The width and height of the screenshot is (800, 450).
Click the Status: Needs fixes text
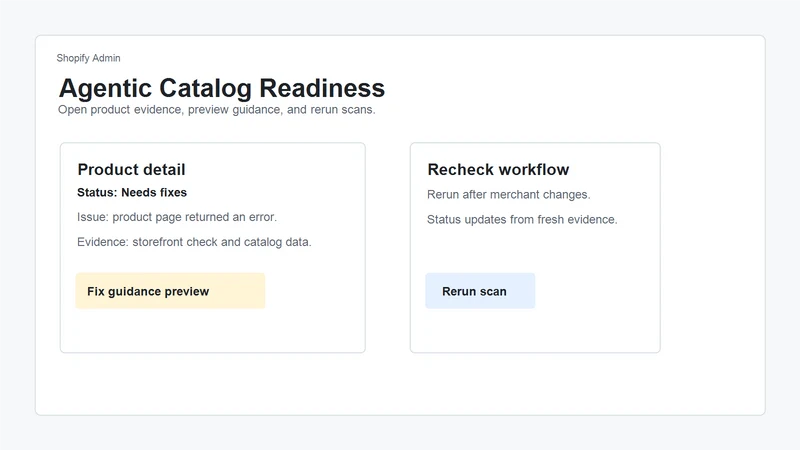coord(132,193)
